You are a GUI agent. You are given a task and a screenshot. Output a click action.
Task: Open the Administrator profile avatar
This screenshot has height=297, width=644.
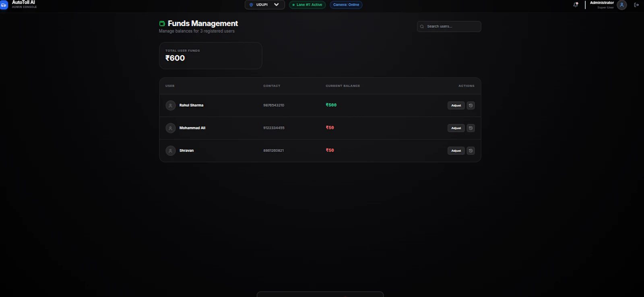tap(622, 5)
